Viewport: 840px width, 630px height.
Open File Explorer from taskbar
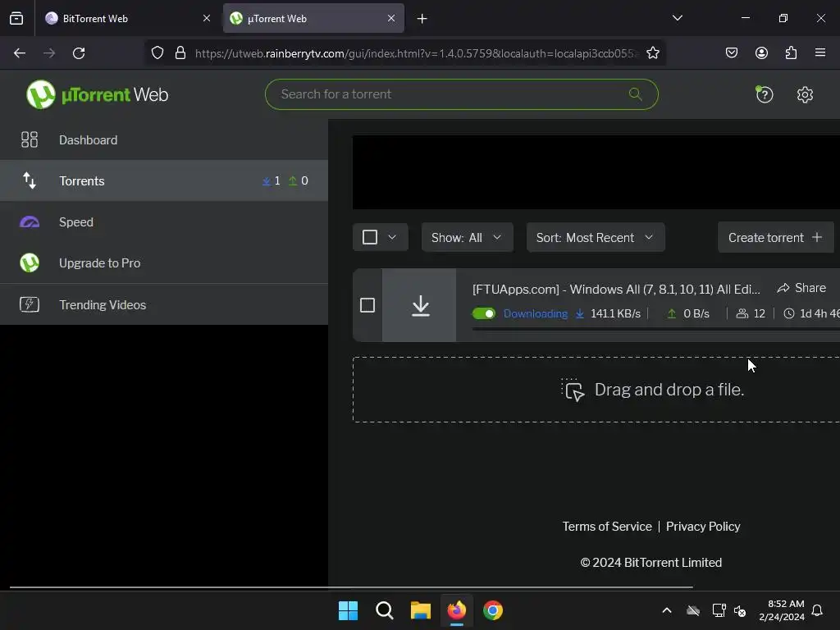[421, 610]
